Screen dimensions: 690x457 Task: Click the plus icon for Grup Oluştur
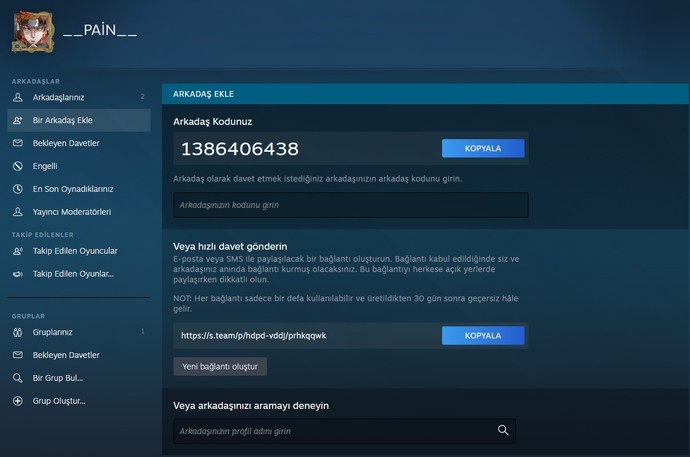coord(18,401)
